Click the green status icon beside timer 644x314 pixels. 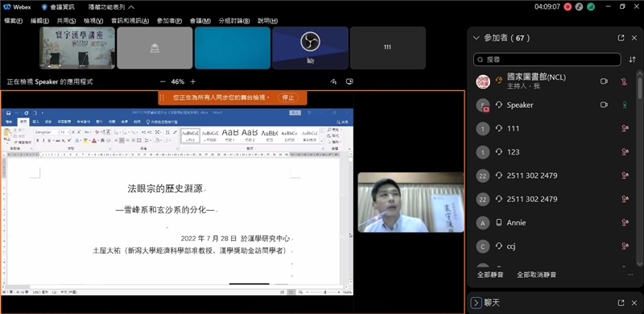point(591,7)
